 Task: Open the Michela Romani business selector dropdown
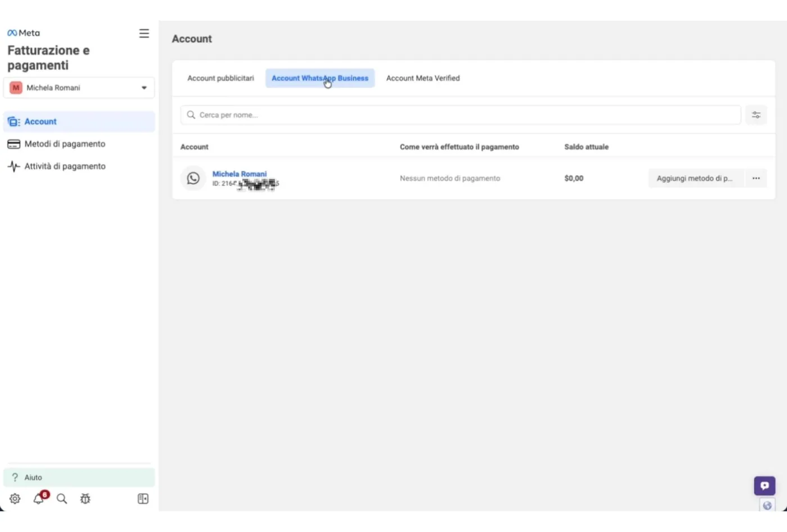point(79,88)
